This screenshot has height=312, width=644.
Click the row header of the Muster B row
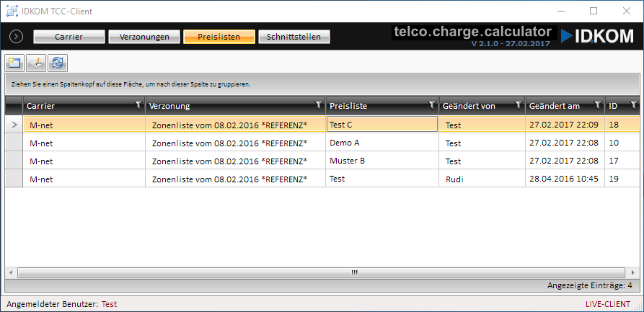coord(14,160)
